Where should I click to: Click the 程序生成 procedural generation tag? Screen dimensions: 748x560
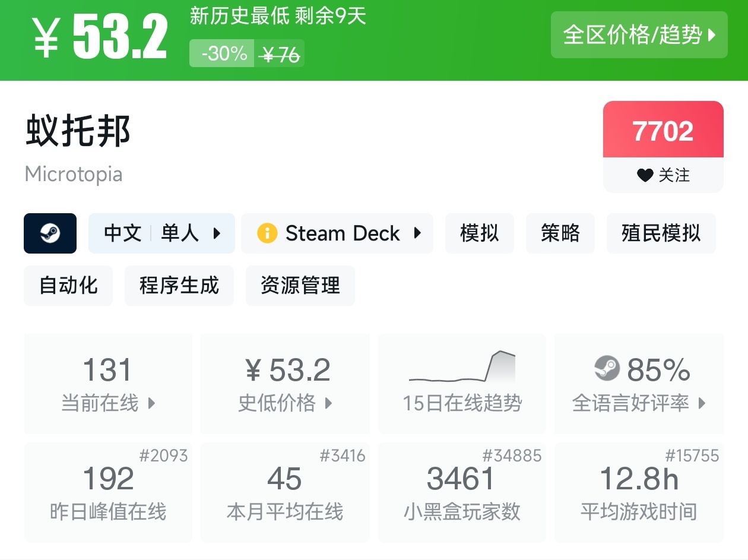[x=179, y=286]
